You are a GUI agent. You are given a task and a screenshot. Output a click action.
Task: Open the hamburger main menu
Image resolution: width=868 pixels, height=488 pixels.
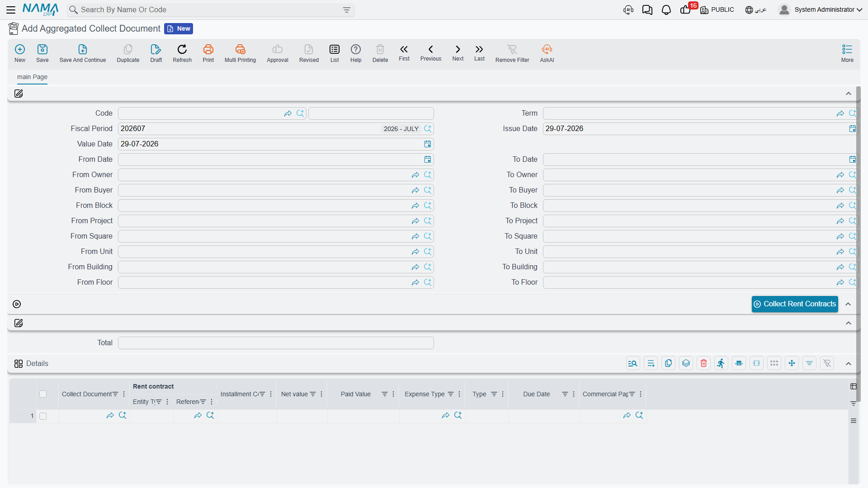pos(11,9)
